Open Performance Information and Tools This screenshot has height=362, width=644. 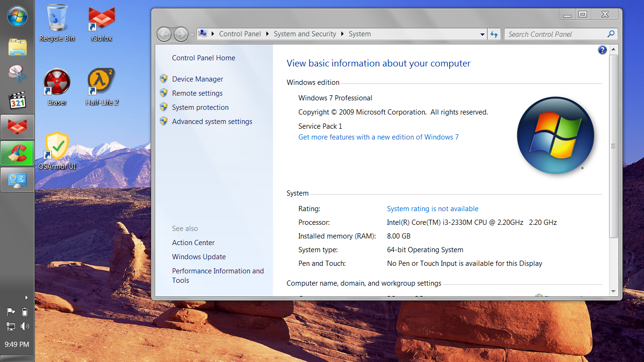[x=218, y=276]
